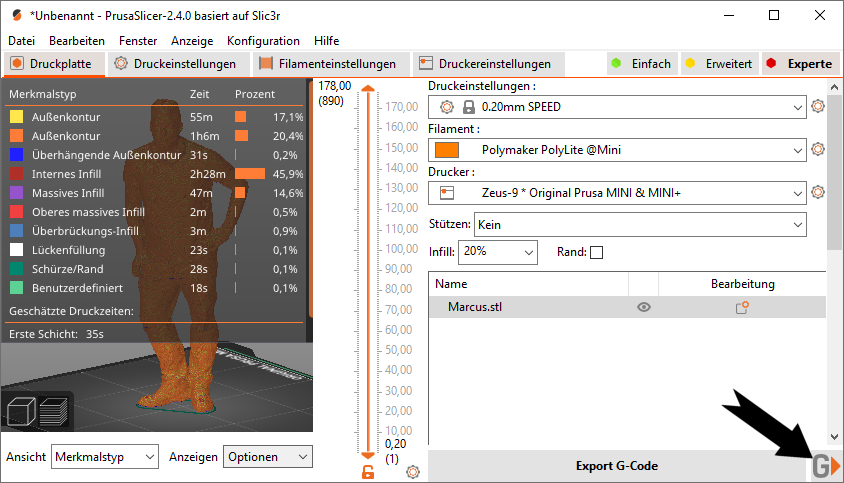Open print settings gear next to 0.20mm SPEED
This screenshot has height=483, width=844.
[x=818, y=106]
